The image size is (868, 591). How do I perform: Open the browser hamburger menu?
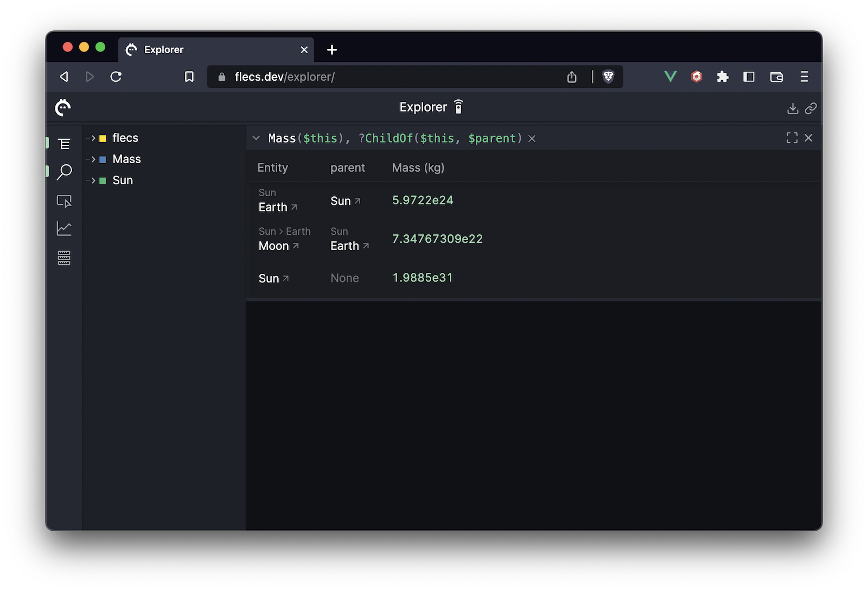point(804,77)
